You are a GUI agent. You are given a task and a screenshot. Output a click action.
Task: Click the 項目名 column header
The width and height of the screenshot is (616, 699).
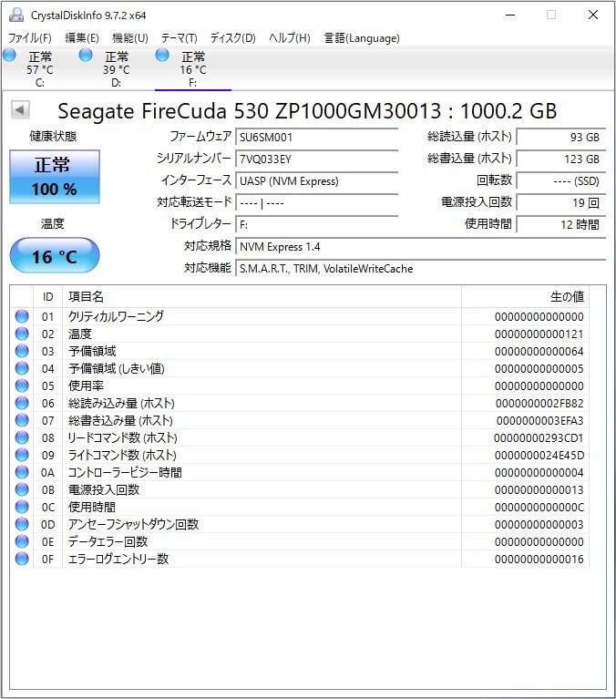pos(262,296)
